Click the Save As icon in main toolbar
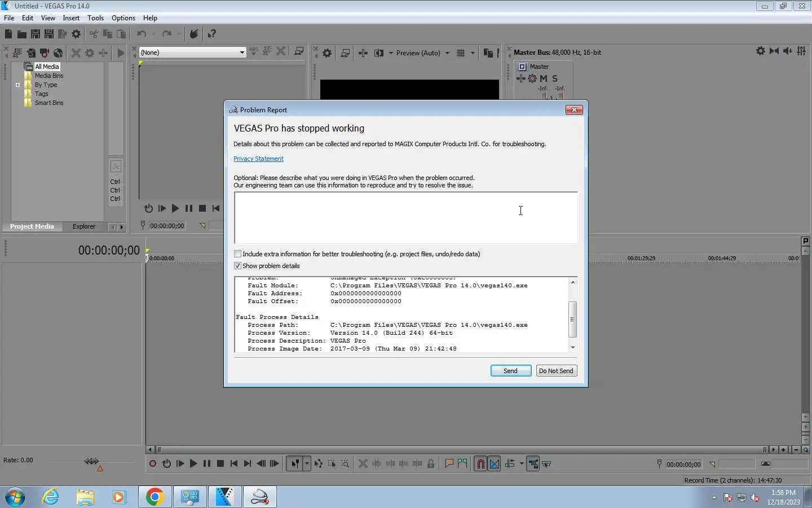This screenshot has width=812, height=508. point(48,34)
